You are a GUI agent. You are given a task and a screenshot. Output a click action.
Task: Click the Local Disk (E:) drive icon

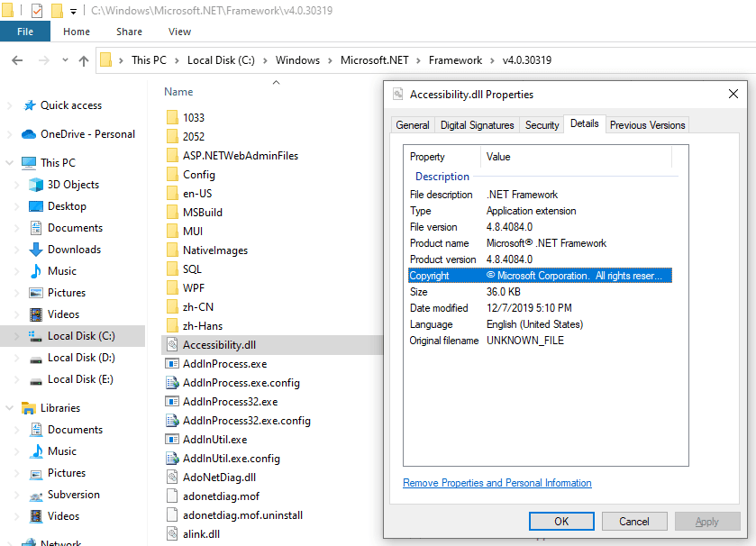pyautogui.click(x=36, y=381)
